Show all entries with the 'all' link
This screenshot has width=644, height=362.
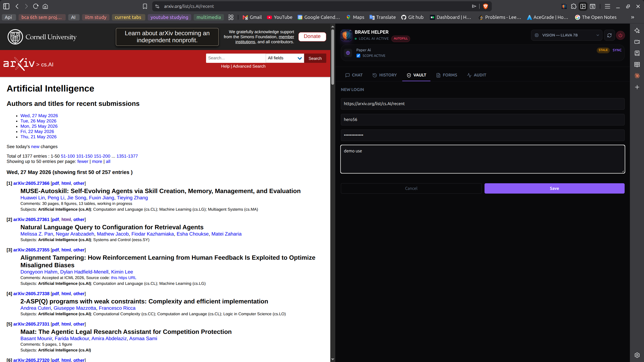pos(108,161)
